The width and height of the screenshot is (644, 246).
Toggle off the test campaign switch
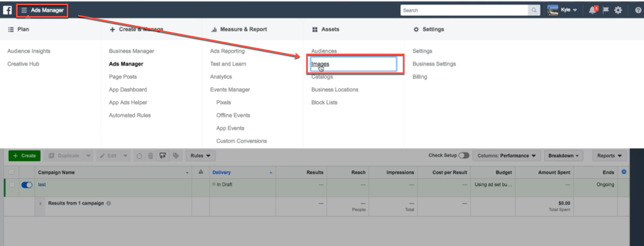(27, 185)
